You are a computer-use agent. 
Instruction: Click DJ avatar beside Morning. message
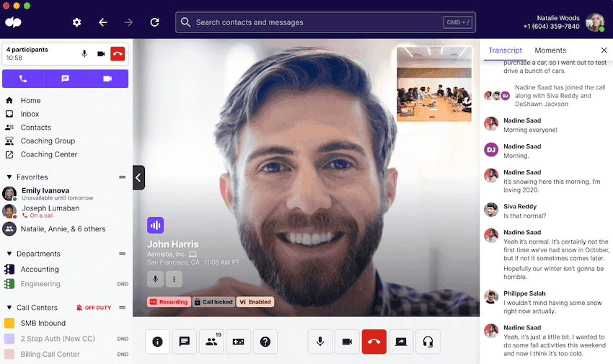pyautogui.click(x=491, y=150)
